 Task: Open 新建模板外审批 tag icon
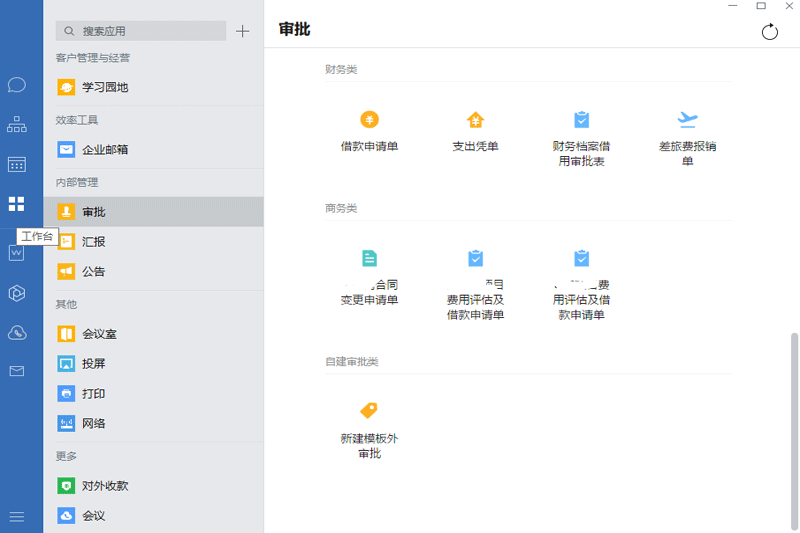(x=369, y=410)
